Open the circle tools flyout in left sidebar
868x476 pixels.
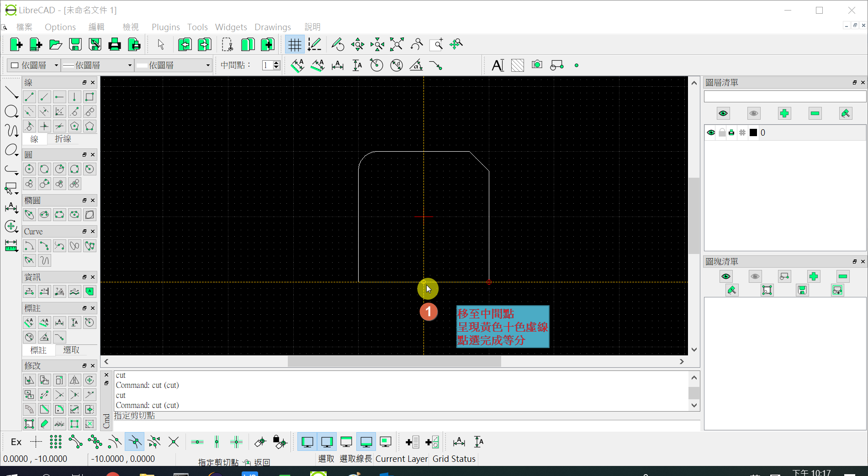pos(11,111)
